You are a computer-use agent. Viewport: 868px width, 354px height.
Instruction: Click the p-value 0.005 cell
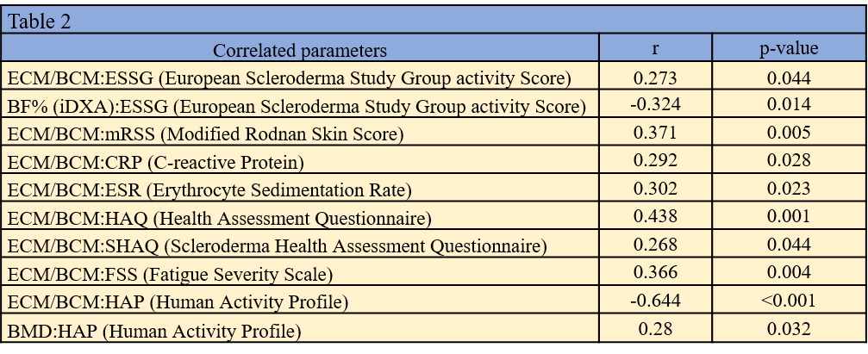788,133
